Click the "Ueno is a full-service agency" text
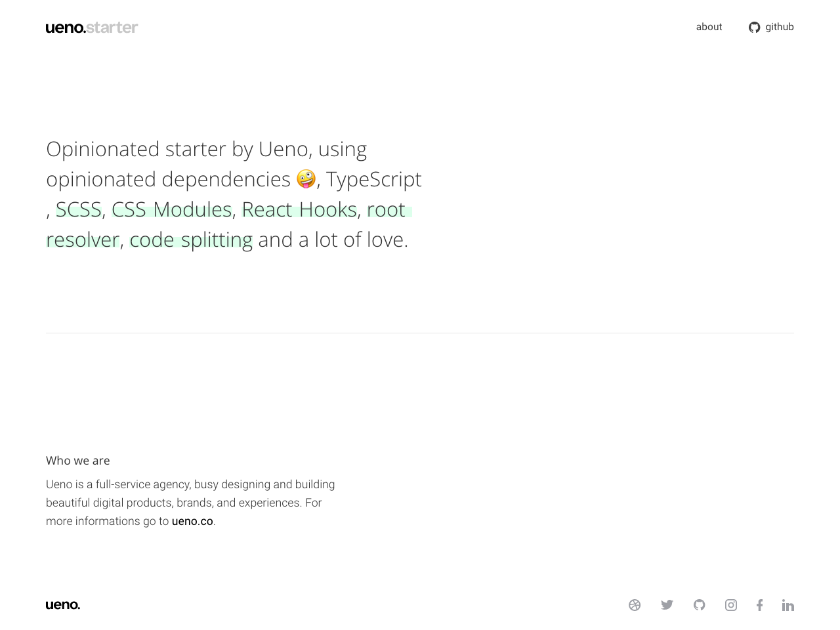This screenshot has height=630, width=840. pos(118,484)
